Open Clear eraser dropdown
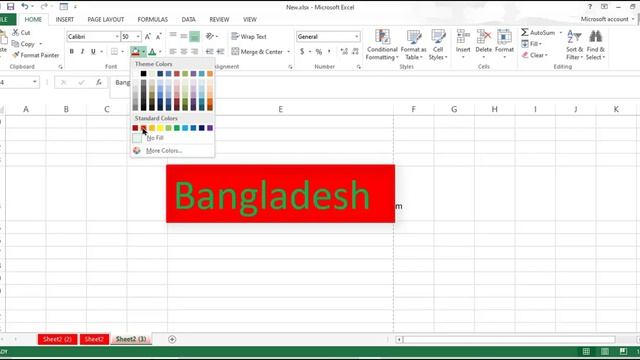640x360 pixels. tap(534, 55)
